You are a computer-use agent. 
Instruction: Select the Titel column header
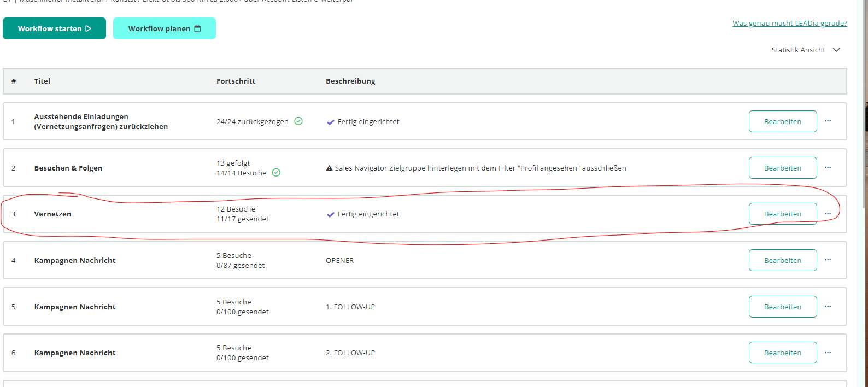tap(42, 81)
